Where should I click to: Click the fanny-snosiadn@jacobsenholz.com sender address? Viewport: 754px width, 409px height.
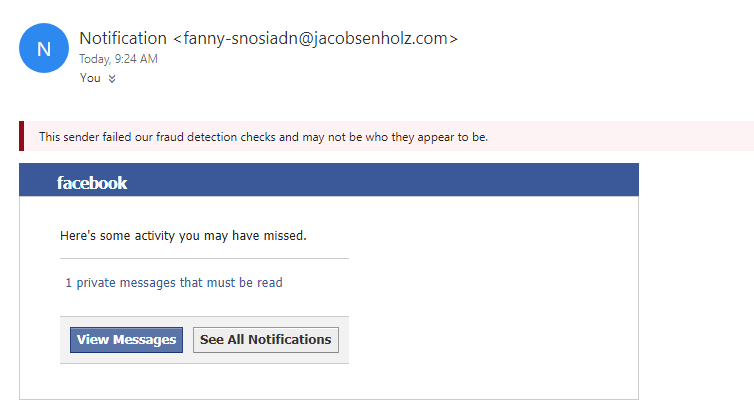click(315, 38)
